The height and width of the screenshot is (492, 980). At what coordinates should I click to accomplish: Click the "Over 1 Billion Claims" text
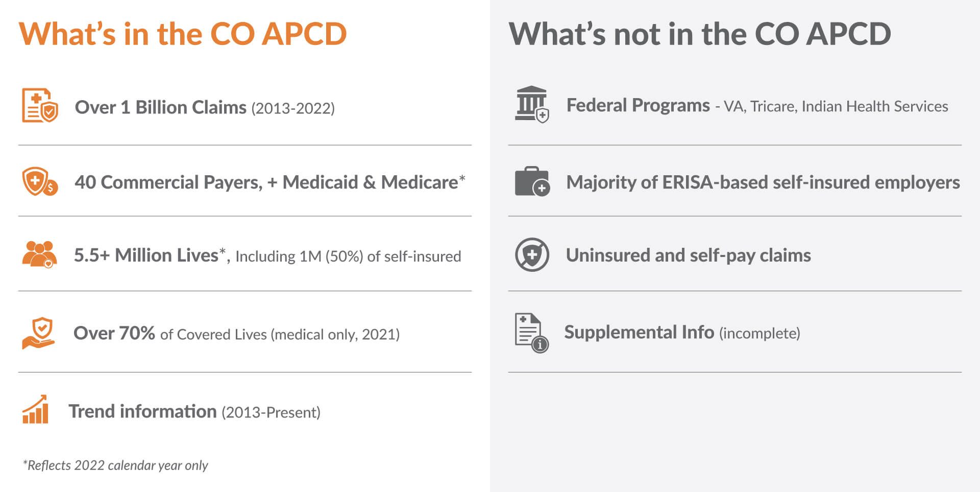pos(160,107)
